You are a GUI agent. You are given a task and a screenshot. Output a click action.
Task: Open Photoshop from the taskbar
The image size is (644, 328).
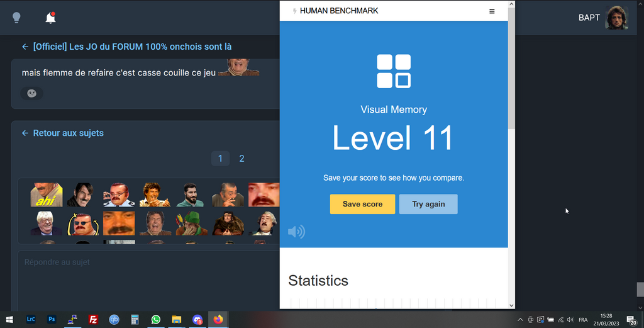coord(52,319)
